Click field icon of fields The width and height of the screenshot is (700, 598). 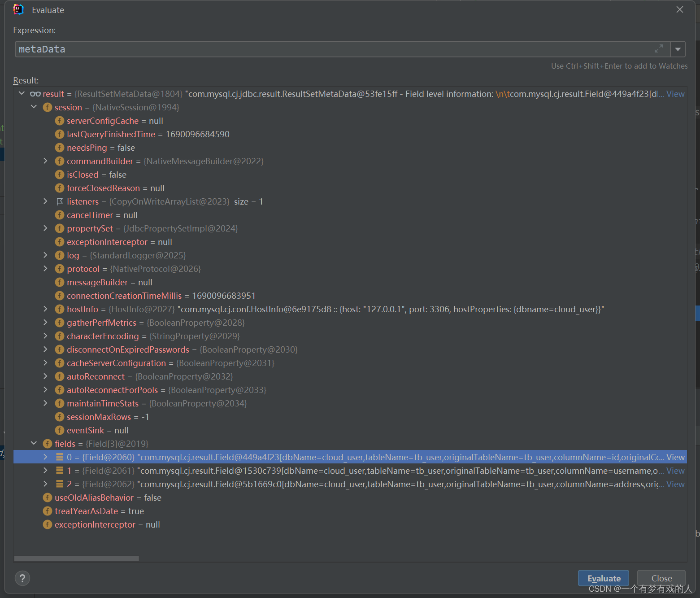[48, 444]
